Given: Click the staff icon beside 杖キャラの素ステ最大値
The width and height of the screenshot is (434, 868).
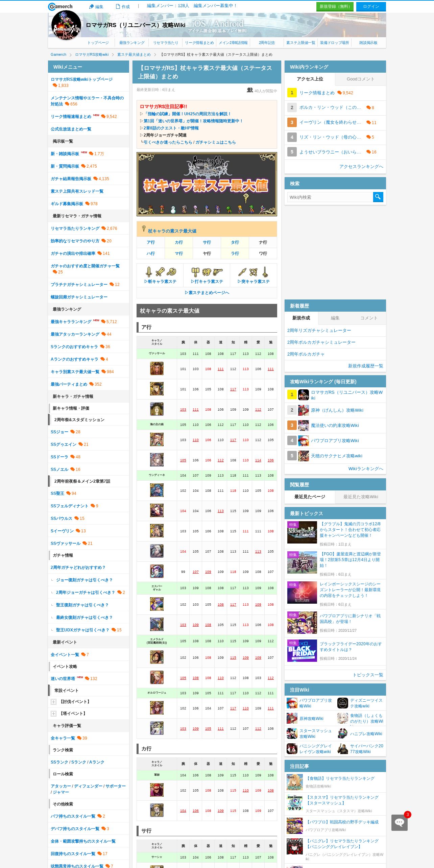Looking at the screenshot, I should 144,229.
